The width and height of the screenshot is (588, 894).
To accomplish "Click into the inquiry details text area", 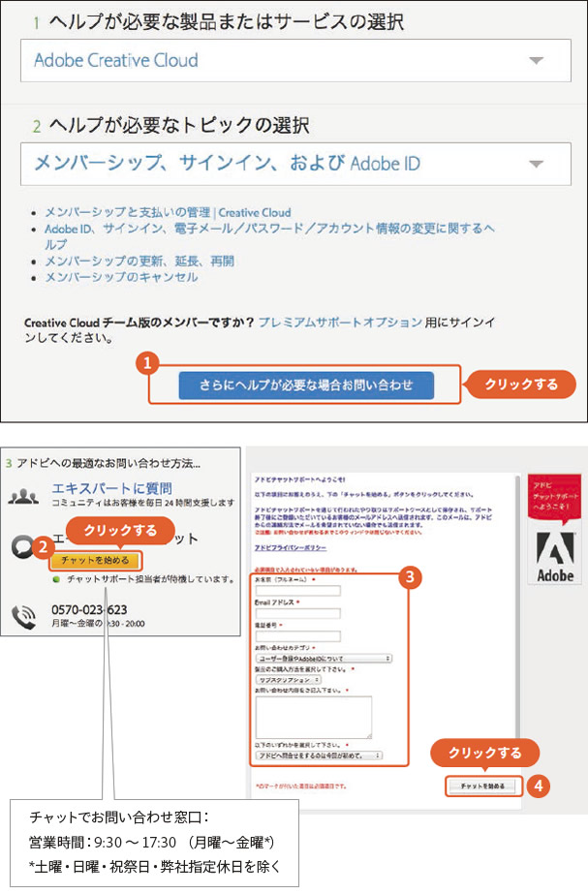I will [314, 718].
